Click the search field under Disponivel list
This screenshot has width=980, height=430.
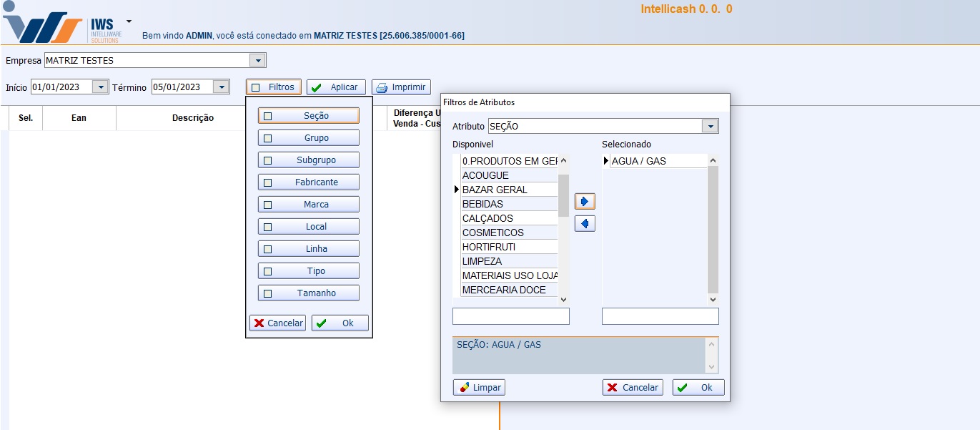(x=510, y=316)
